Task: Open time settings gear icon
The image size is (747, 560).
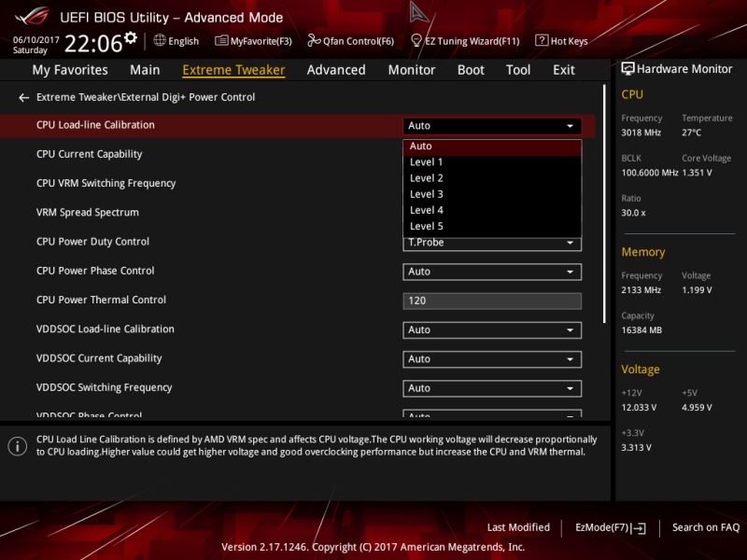Action: pos(130,37)
